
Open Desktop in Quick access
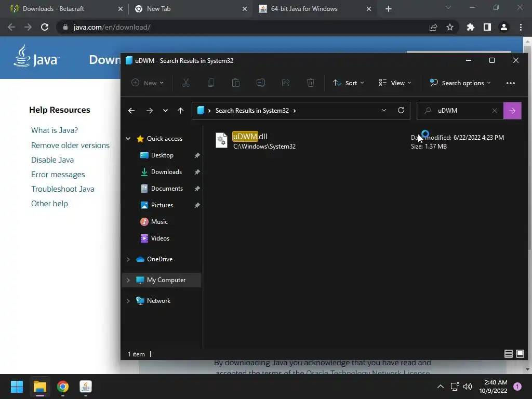(162, 155)
